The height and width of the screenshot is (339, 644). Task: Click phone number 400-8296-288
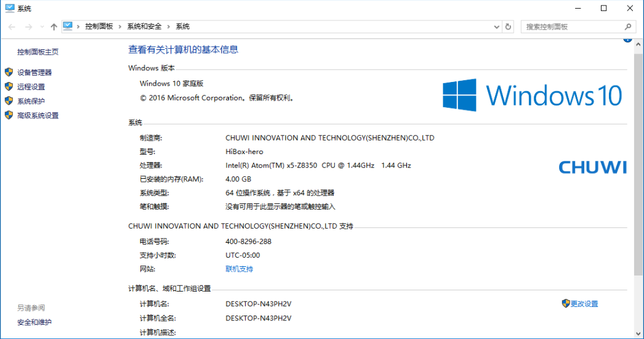249,242
